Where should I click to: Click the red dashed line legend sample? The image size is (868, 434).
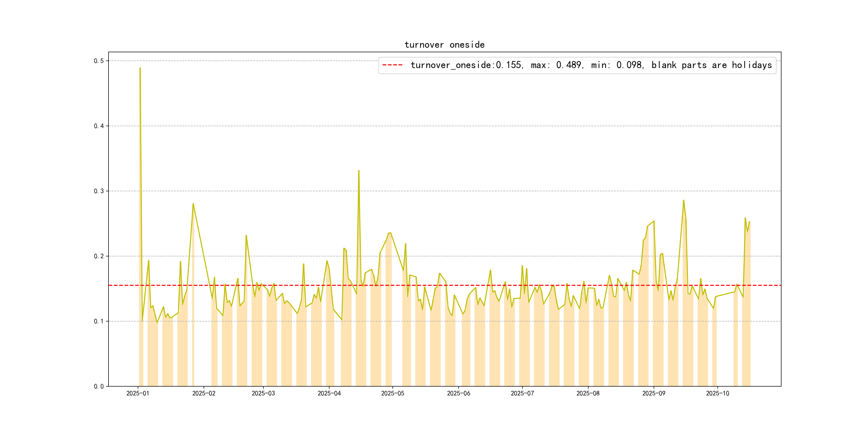392,65
